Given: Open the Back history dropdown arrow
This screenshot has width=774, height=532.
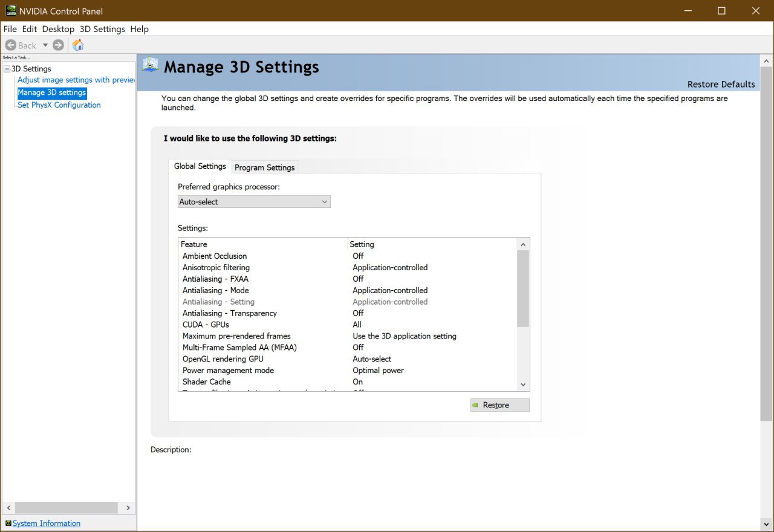Looking at the screenshot, I should (x=45, y=45).
